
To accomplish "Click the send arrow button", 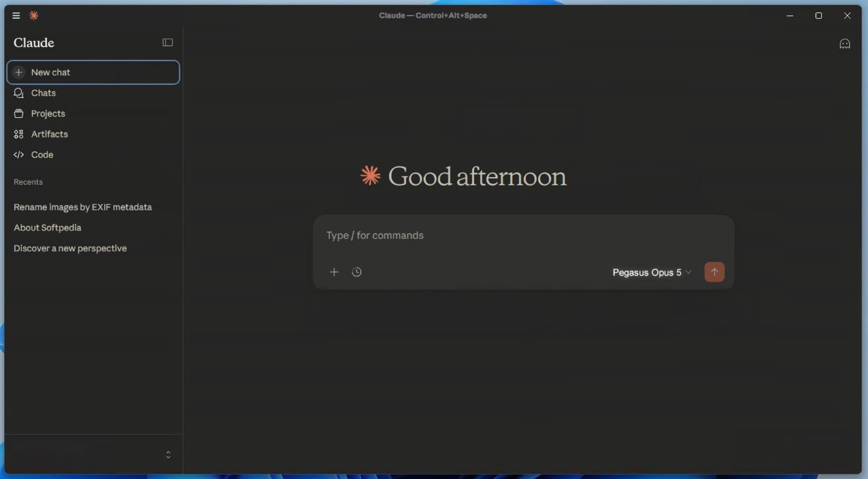I will pos(714,272).
